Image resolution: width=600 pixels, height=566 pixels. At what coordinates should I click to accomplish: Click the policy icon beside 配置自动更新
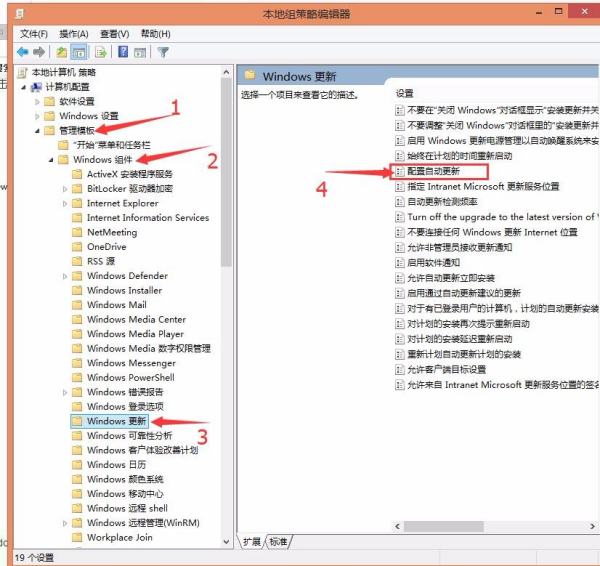click(399, 171)
